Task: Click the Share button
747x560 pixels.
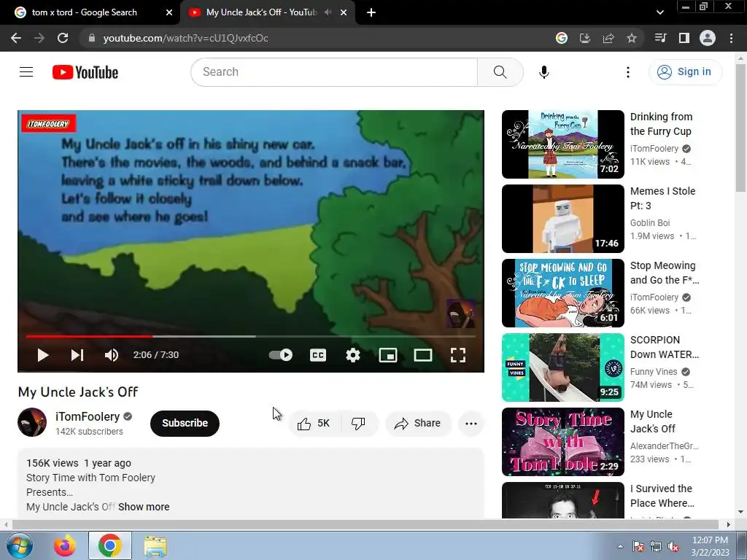Action: pos(418,424)
